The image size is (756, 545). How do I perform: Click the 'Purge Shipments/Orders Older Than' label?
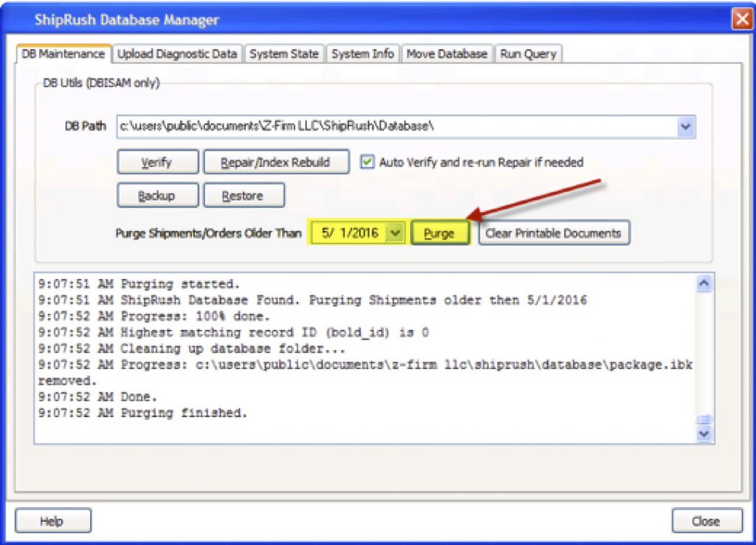208,233
